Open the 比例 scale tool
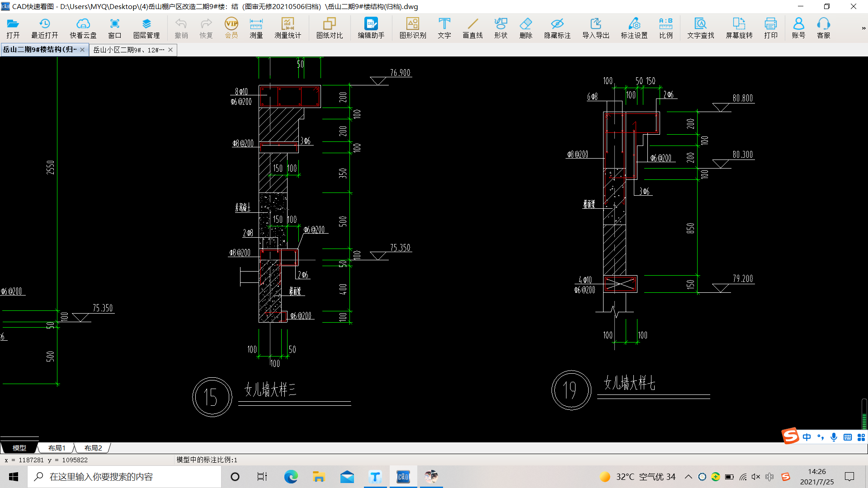This screenshot has height=488, width=868. (666, 28)
